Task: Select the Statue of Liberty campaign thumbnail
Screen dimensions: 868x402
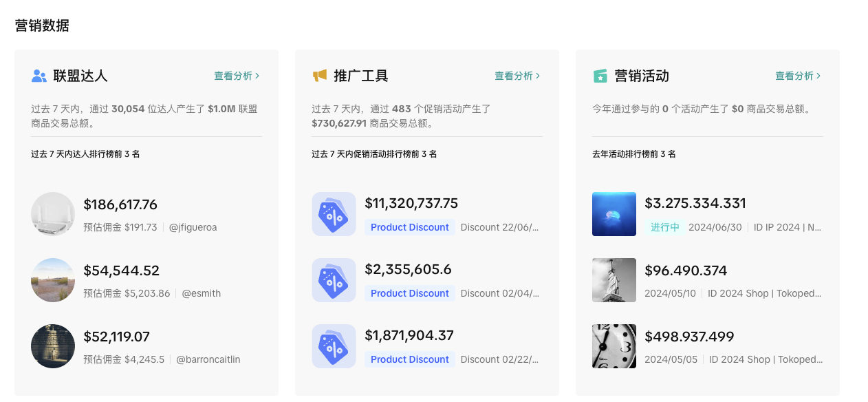Action: coord(614,280)
